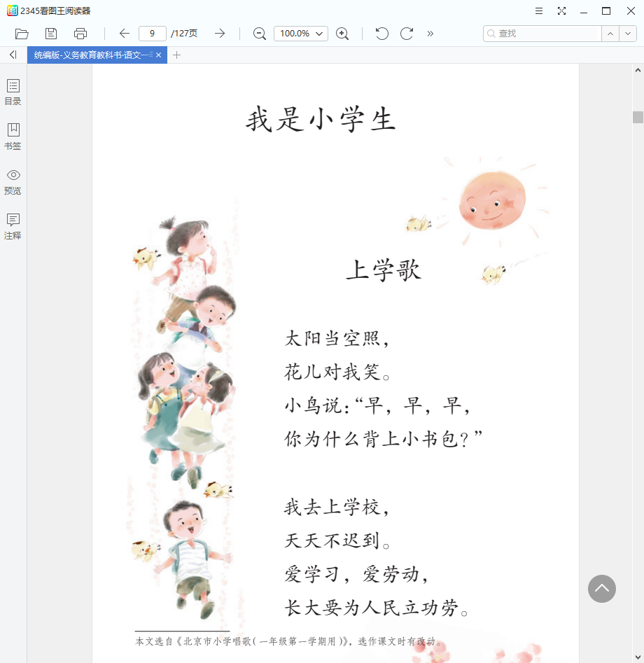Rotate the page counterclockwise
644x663 pixels.
coord(381,33)
